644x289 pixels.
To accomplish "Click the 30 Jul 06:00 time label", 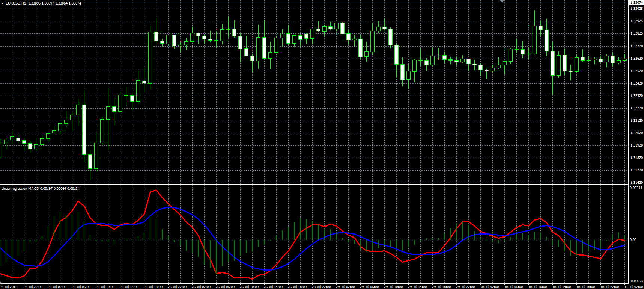I will tap(513, 287).
